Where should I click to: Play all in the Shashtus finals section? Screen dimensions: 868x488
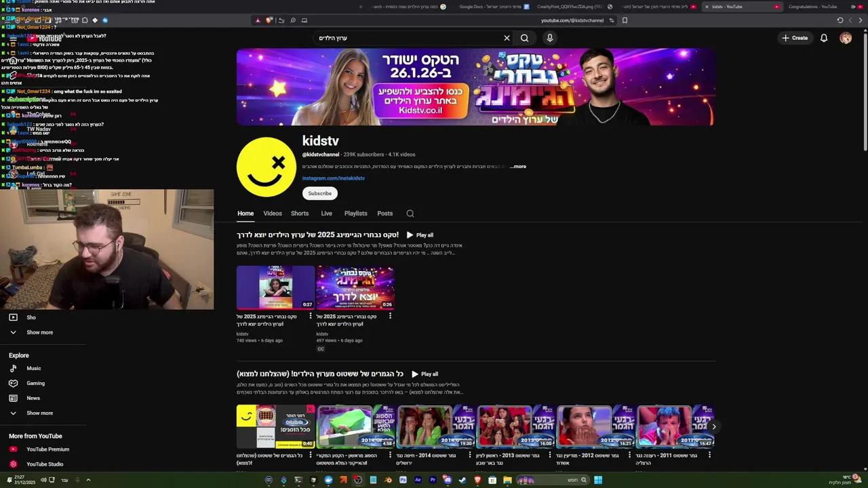click(425, 374)
